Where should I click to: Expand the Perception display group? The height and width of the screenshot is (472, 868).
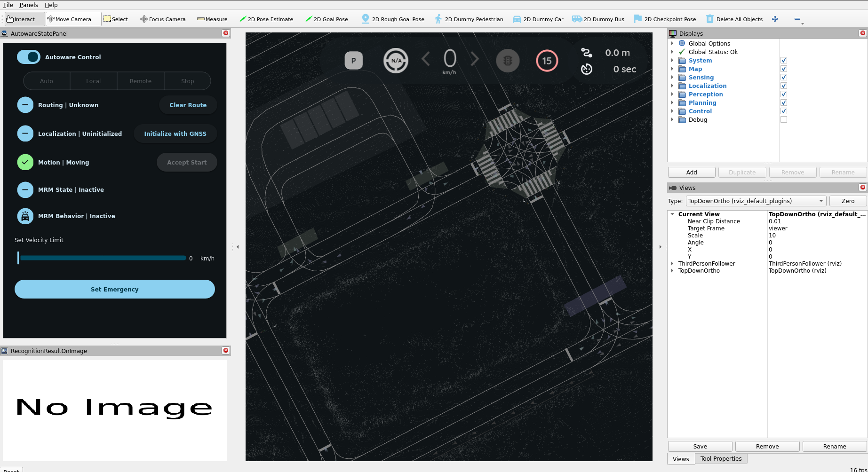(x=672, y=94)
